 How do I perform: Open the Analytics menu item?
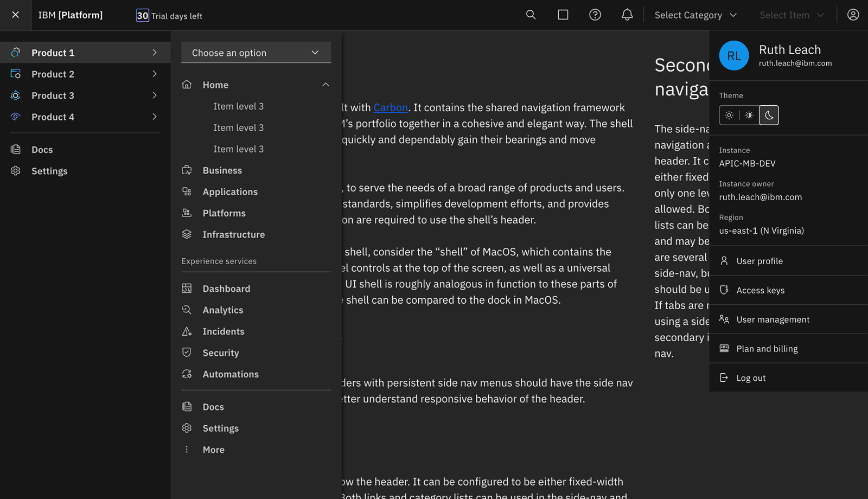click(223, 310)
